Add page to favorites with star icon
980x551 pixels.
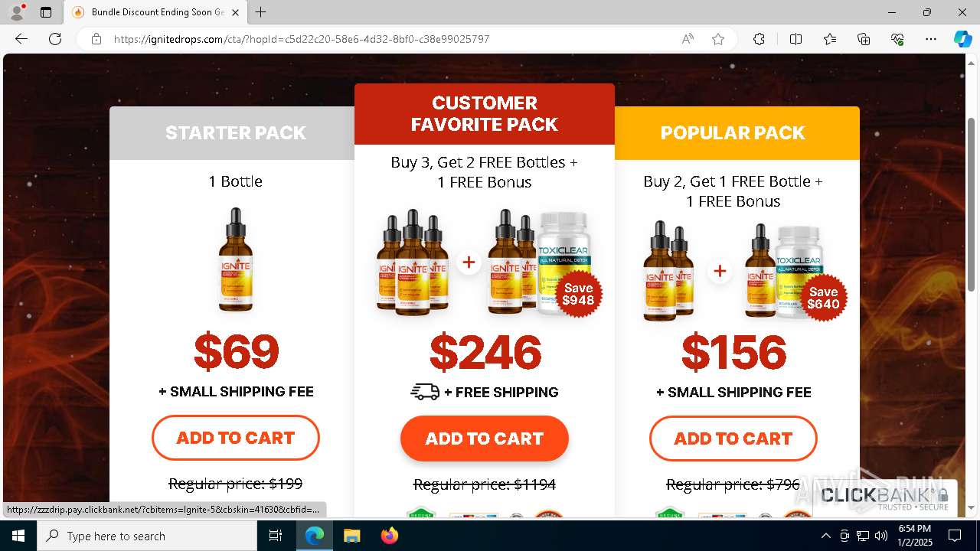pyautogui.click(x=718, y=39)
